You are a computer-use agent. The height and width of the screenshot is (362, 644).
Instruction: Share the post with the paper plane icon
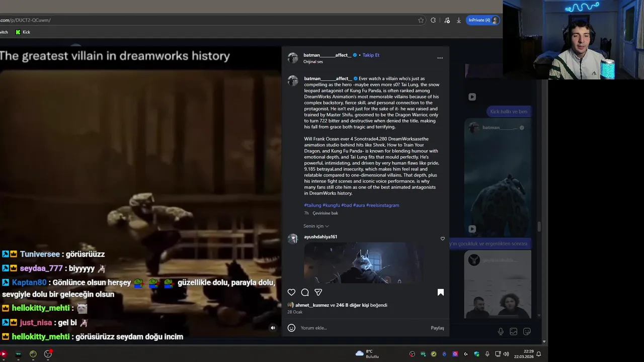318,292
